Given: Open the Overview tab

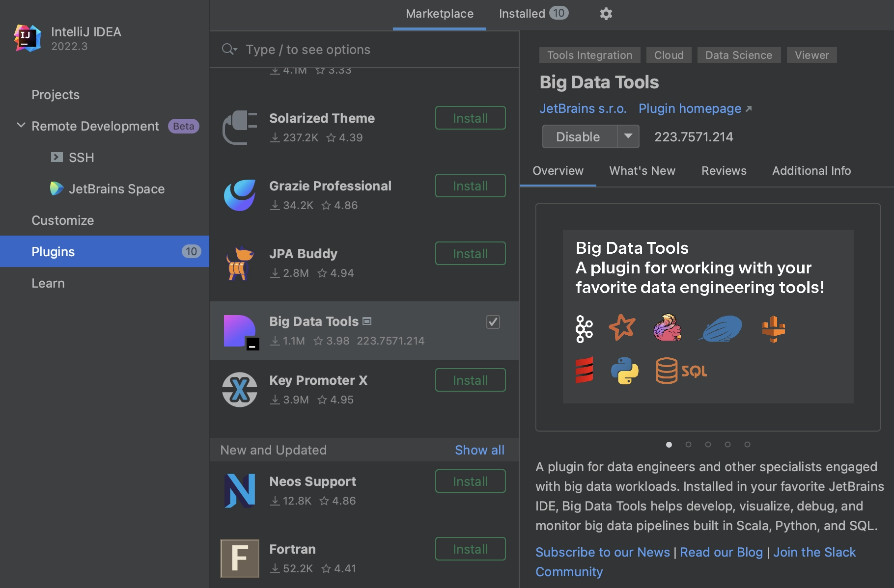Looking at the screenshot, I should (558, 171).
